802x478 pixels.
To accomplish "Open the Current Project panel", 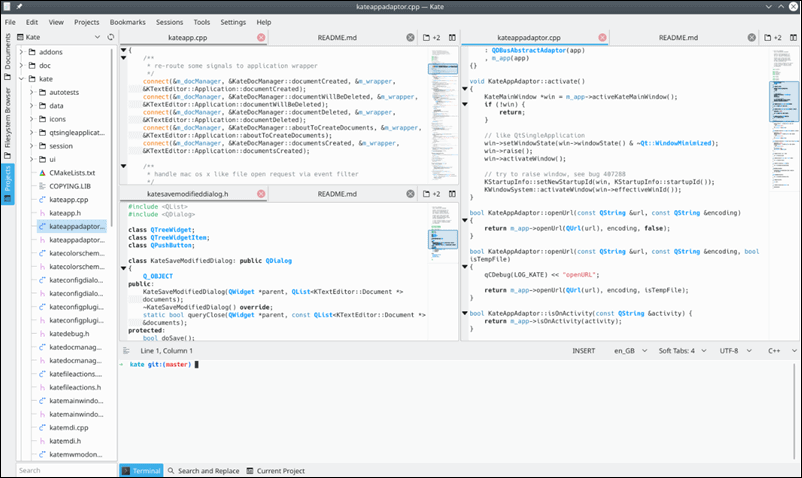I will click(275, 471).
